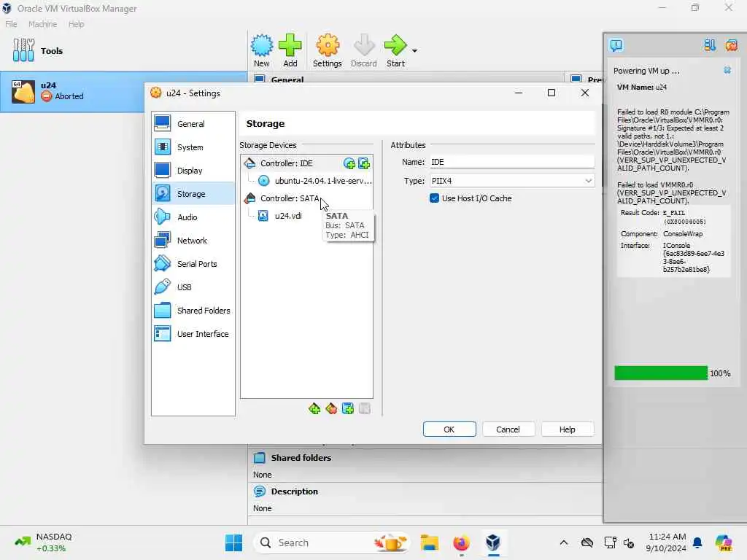
Task: Open the System settings category
Action: (x=193, y=147)
